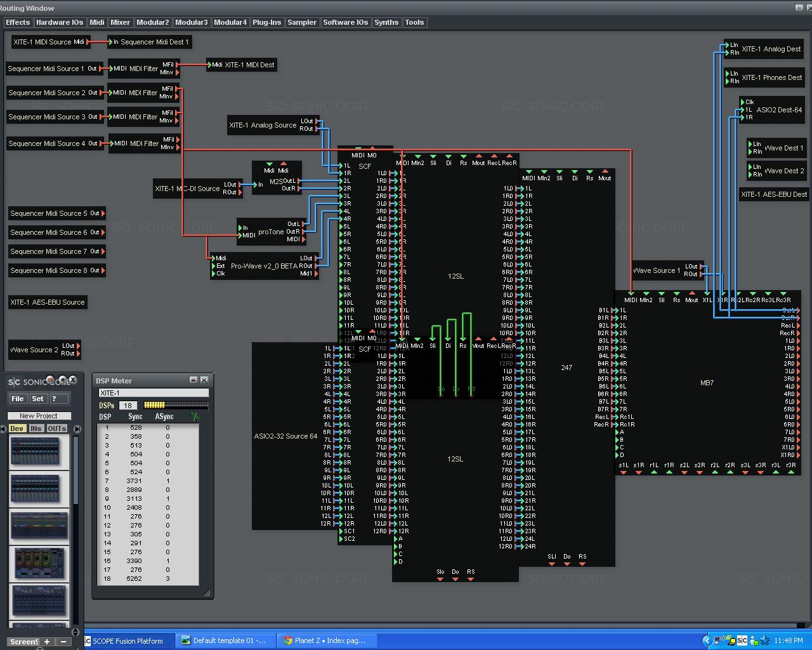Click the ? help button

point(58,399)
